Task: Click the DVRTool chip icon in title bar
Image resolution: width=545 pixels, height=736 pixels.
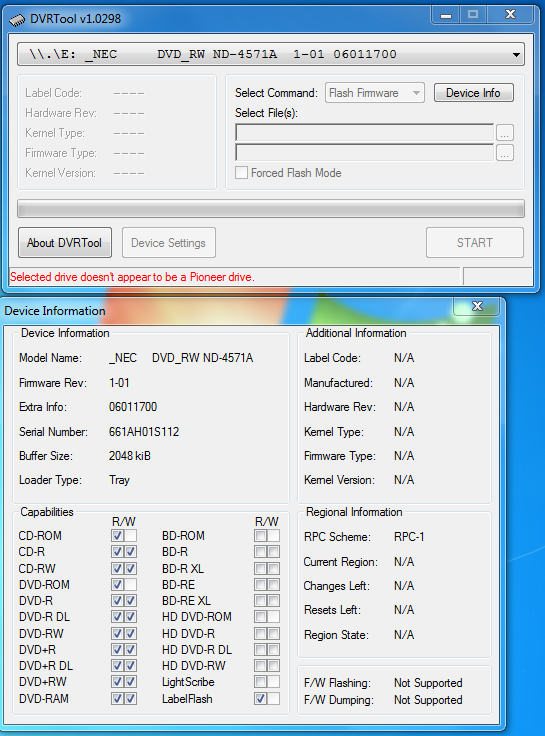Action: pos(17,20)
